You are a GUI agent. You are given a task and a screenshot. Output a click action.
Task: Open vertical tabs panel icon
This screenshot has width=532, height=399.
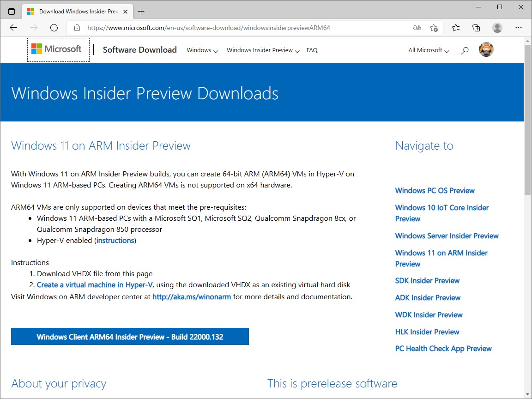click(12, 12)
